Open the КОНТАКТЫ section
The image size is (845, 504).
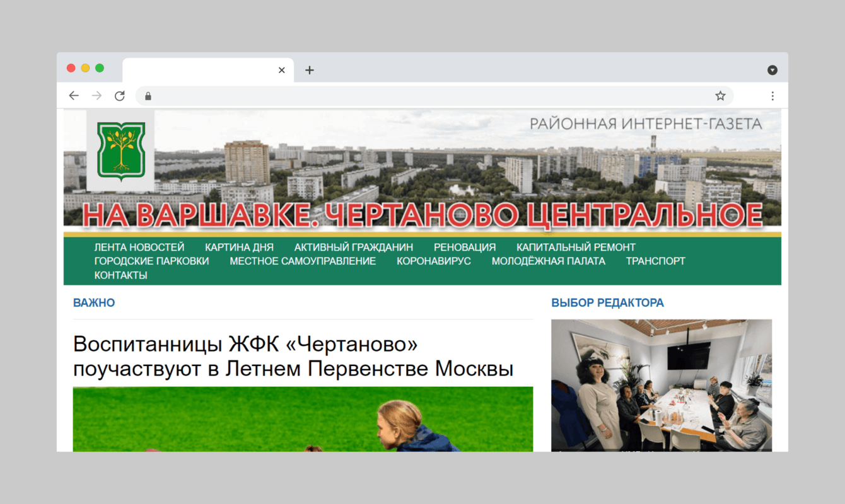click(x=120, y=275)
